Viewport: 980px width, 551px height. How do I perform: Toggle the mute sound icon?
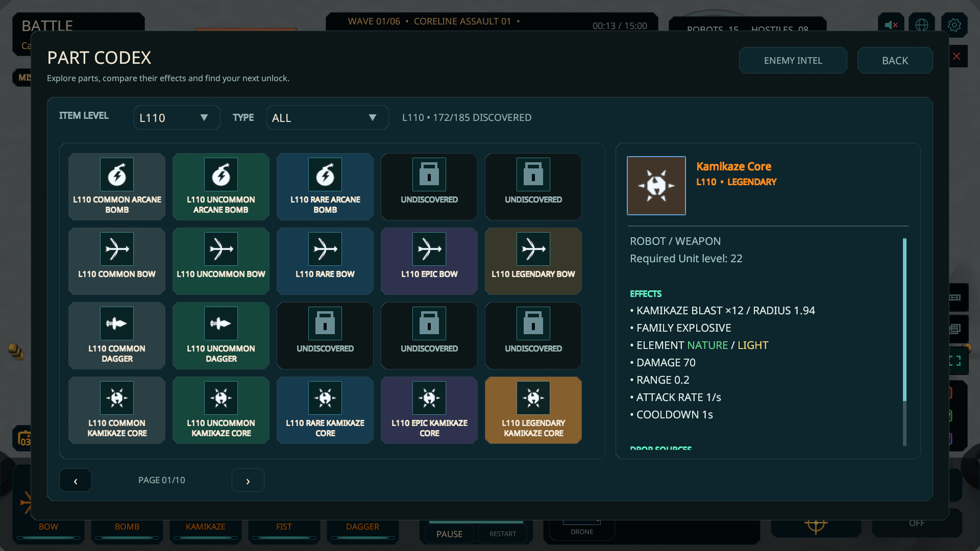click(x=891, y=24)
